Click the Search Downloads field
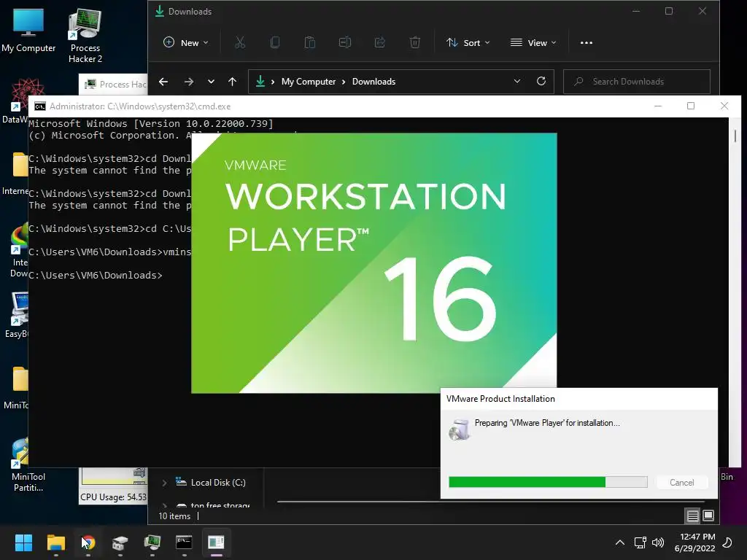747x560 pixels. pyautogui.click(x=636, y=82)
